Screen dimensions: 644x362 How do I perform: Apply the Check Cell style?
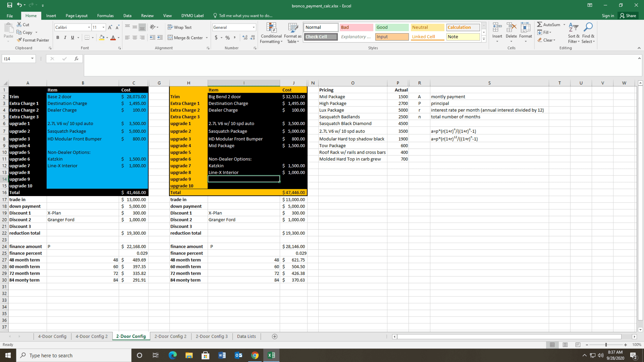pos(321,37)
